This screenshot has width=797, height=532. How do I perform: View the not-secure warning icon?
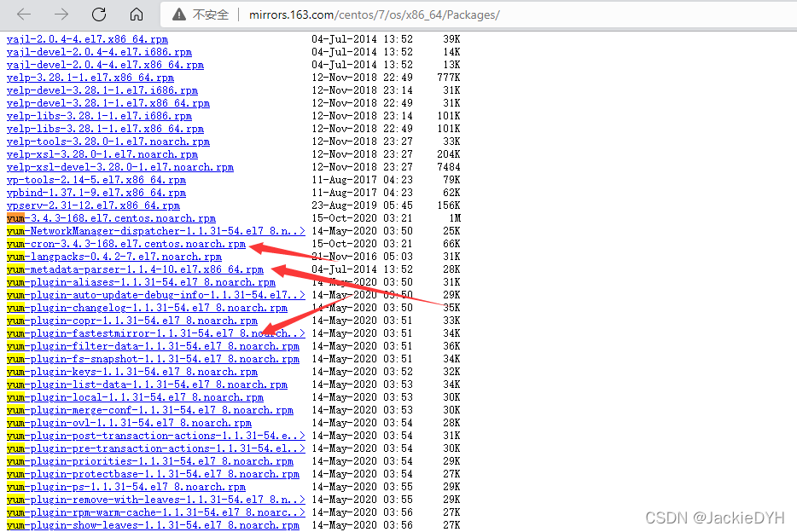179,14
